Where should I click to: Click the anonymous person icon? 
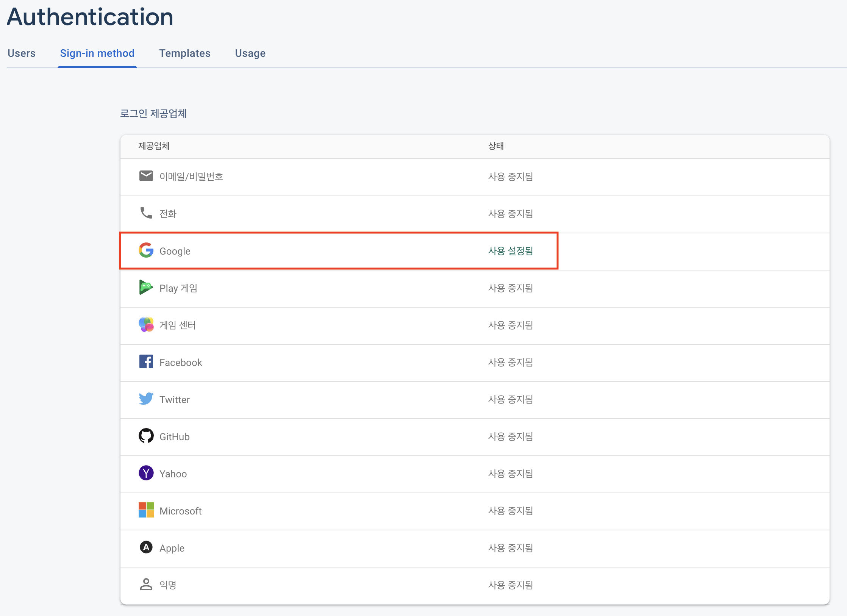146,585
